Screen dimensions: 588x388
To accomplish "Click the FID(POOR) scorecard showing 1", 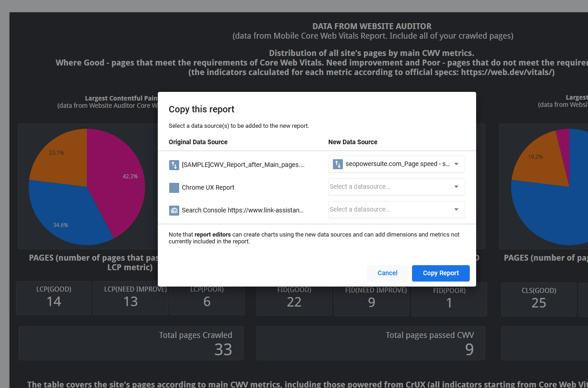I will [x=449, y=300].
